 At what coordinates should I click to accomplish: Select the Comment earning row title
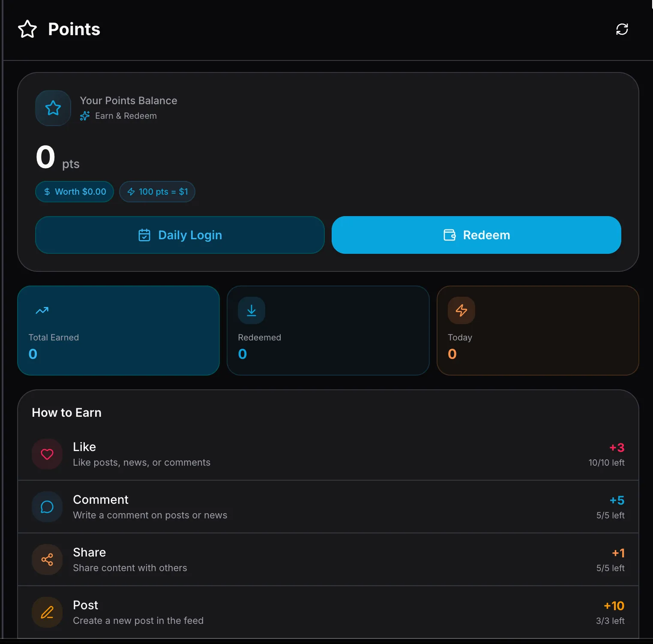point(101,500)
